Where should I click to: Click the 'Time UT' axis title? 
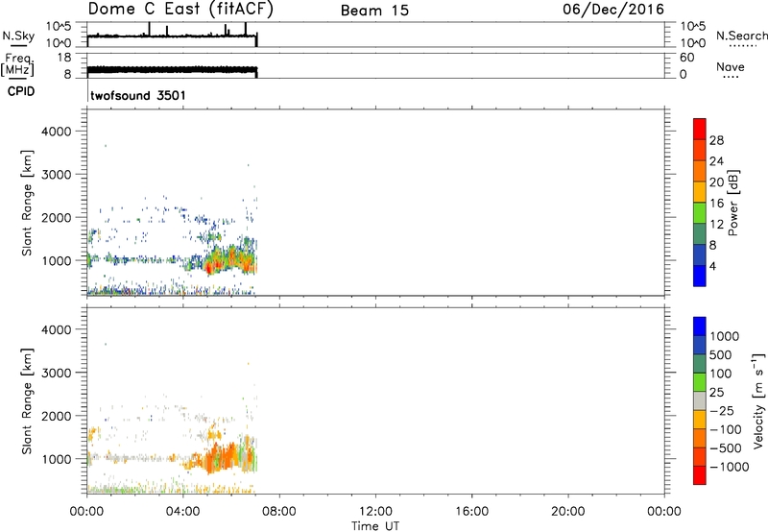click(x=375, y=526)
